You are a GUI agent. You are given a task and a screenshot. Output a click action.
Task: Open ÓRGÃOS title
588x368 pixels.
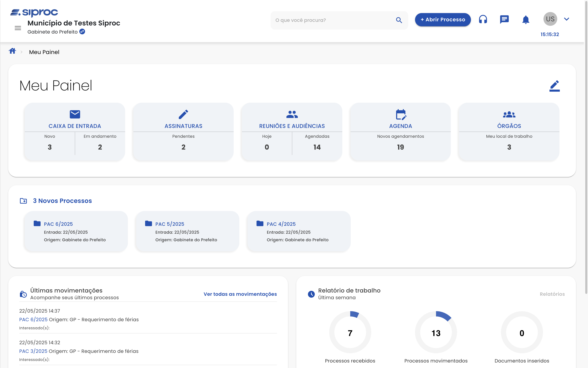[x=509, y=126]
